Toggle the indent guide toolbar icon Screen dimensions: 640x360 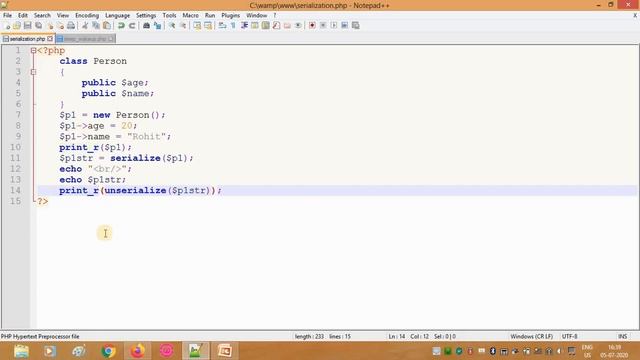click(x=244, y=26)
